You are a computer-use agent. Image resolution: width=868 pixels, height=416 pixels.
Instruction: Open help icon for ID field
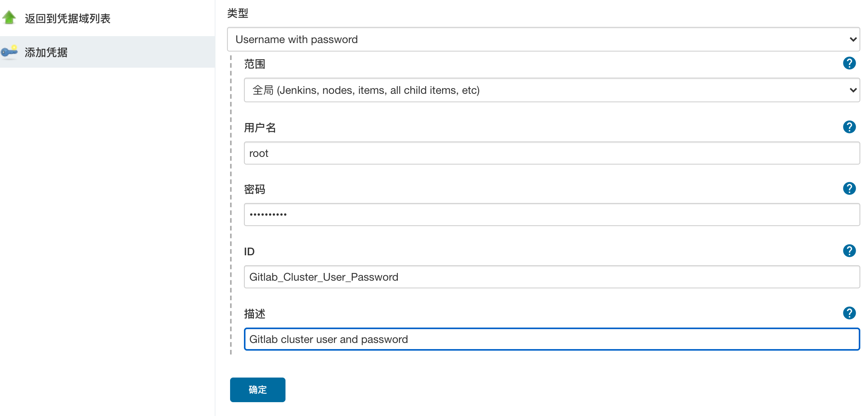(x=849, y=251)
